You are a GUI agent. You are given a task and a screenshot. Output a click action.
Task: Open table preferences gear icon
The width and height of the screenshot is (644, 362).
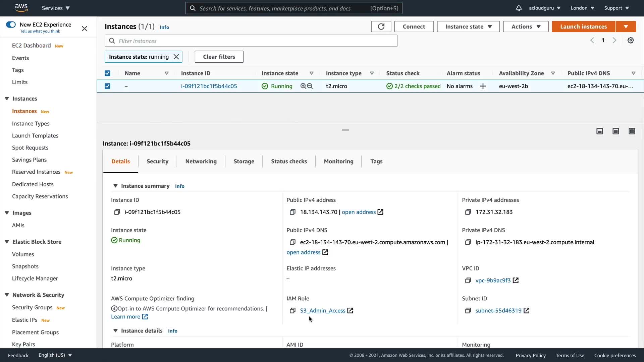pyautogui.click(x=631, y=40)
